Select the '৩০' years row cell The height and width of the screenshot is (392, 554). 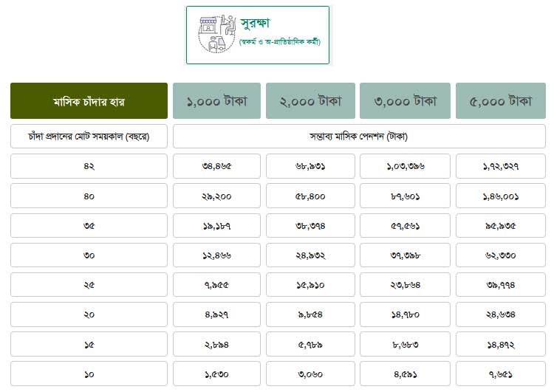pos(89,255)
